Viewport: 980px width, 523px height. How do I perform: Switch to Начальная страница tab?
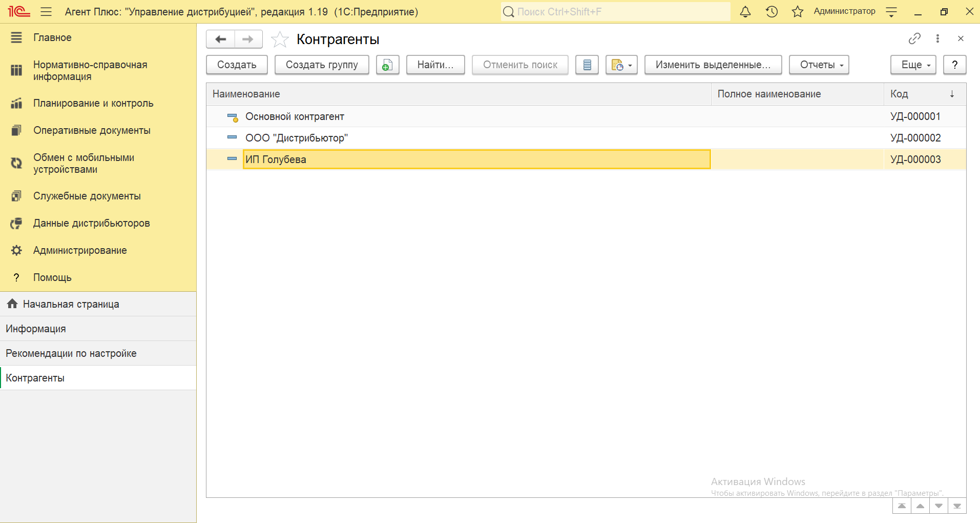[x=98, y=304]
